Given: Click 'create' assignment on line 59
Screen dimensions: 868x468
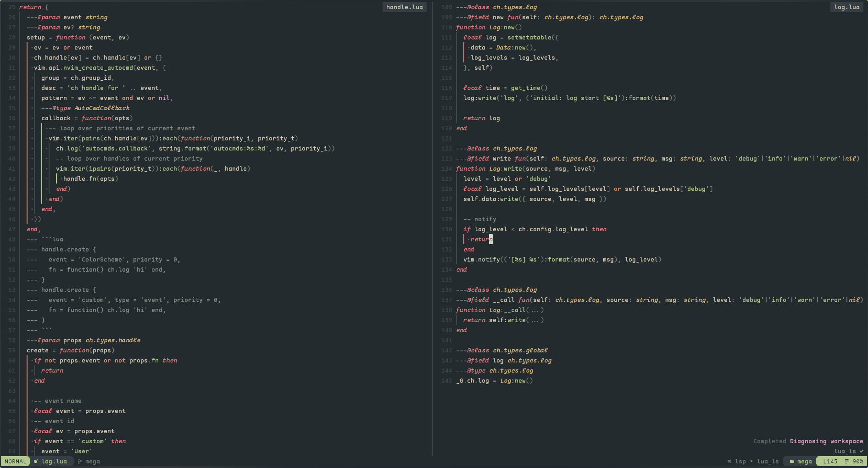Looking at the screenshot, I should 38,350.
